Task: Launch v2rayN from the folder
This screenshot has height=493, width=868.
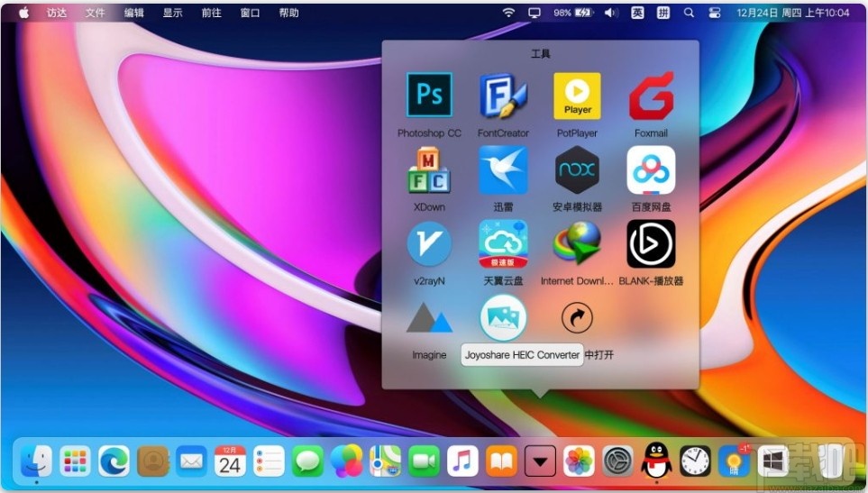Action: click(x=429, y=243)
